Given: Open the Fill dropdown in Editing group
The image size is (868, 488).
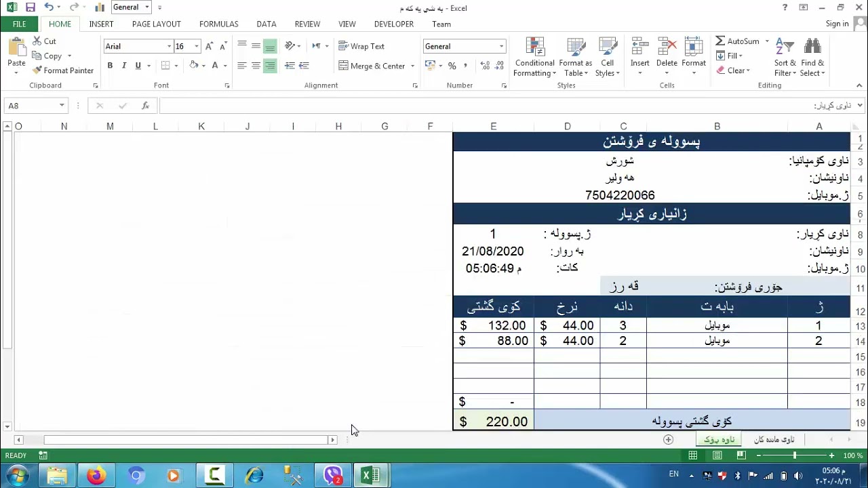Looking at the screenshot, I should [729, 56].
